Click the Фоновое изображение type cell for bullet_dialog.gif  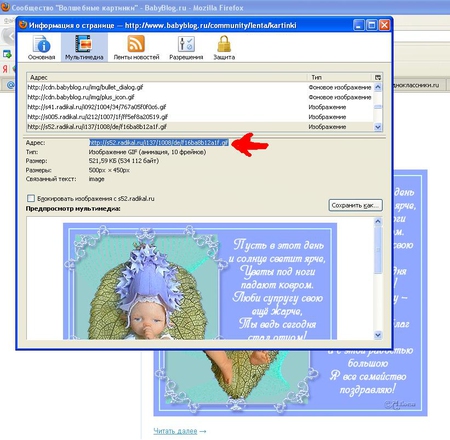tap(340, 87)
